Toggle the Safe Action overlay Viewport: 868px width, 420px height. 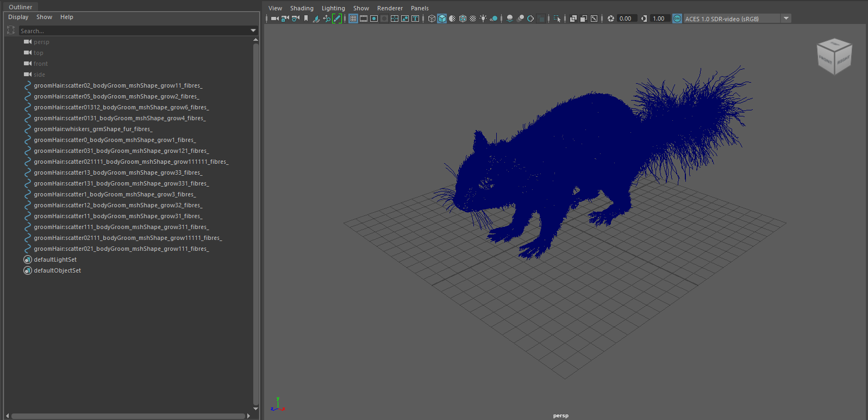click(405, 18)
